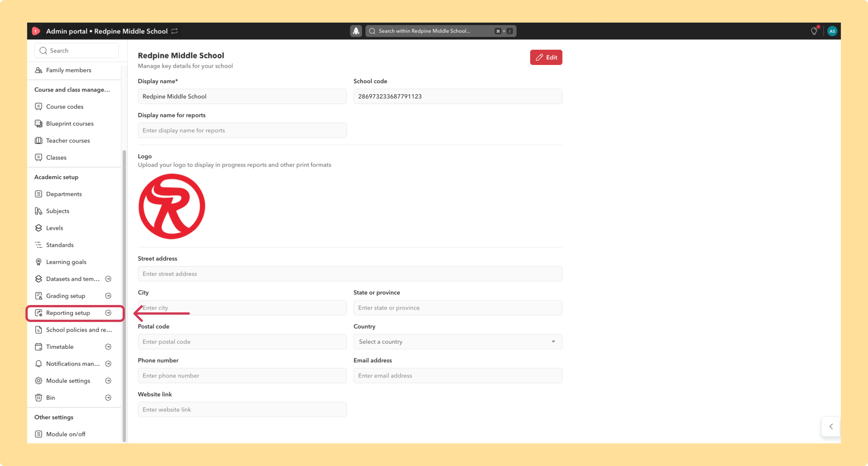Click the Grading setup icon
The height and width of the screenshot is (466, 868).
pyautogui.click(x=39, y=296)
